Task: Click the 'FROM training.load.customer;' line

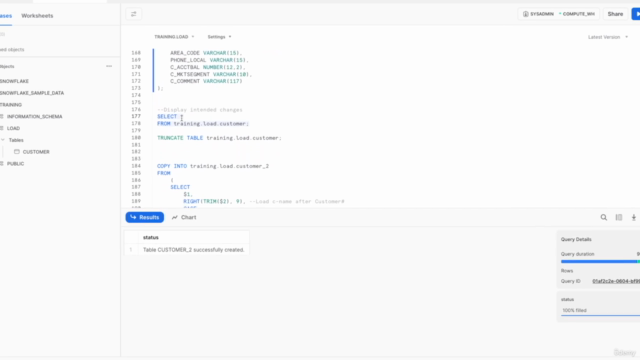Action: [203, 124]
